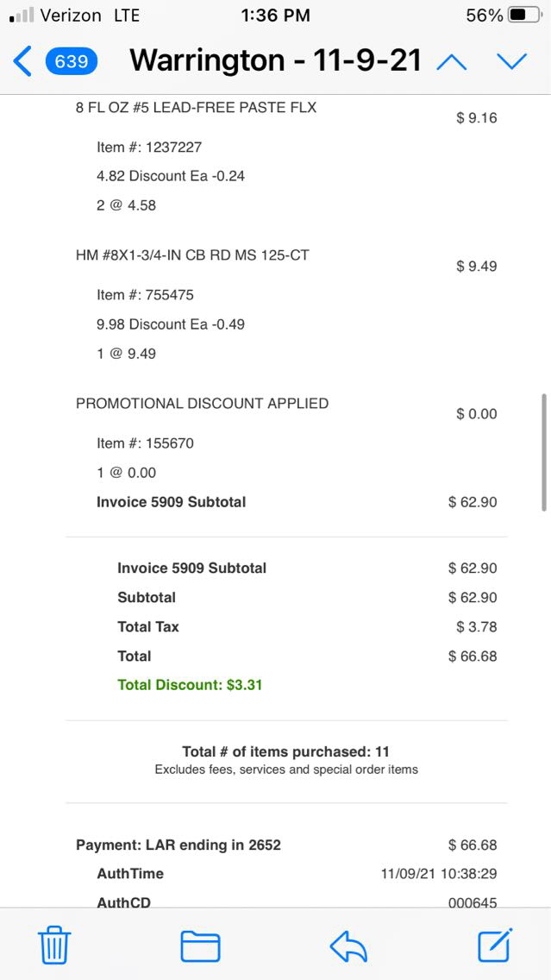This screenshot has width=551, height=980.
Task: Click the scroll indicator on the right edge
Action: (543, 453)
